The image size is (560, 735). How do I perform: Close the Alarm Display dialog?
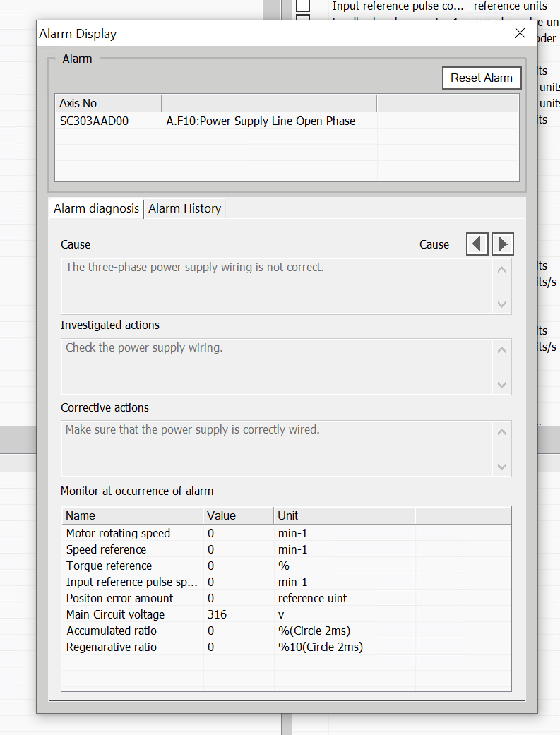[x=520, y=33]
